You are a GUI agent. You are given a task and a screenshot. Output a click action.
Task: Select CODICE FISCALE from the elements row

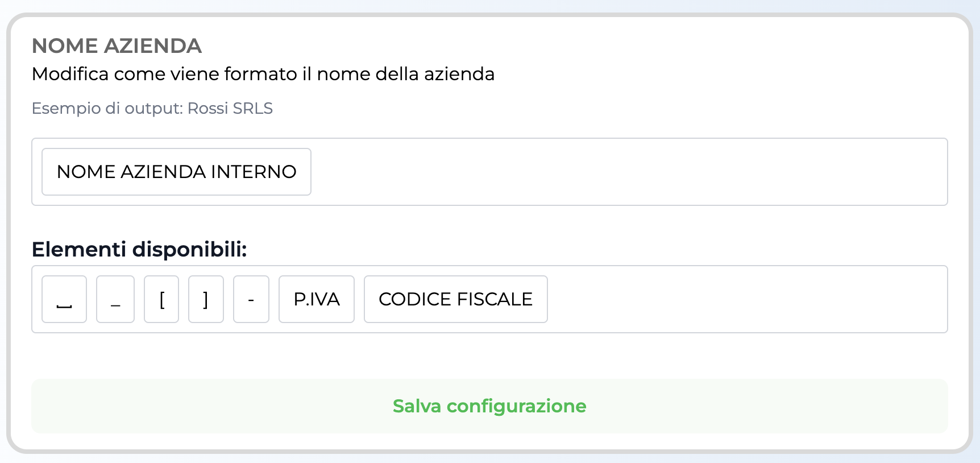coord(455,299)
